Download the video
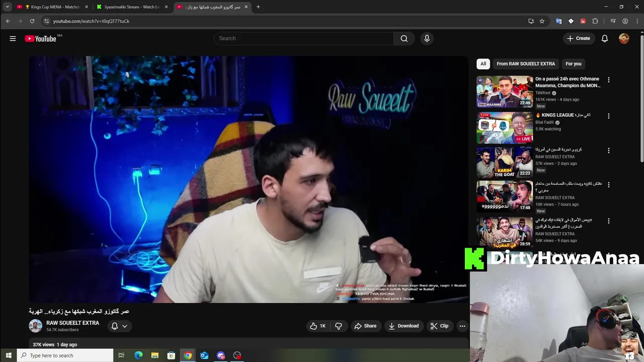The width and height of the screenshot is (644, 362). click(404, 326)
